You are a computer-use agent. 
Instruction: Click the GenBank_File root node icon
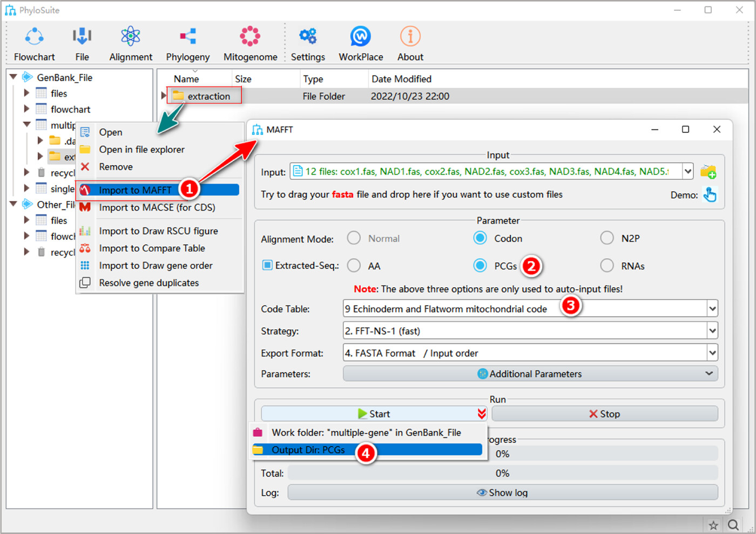(x=28, y=77)
